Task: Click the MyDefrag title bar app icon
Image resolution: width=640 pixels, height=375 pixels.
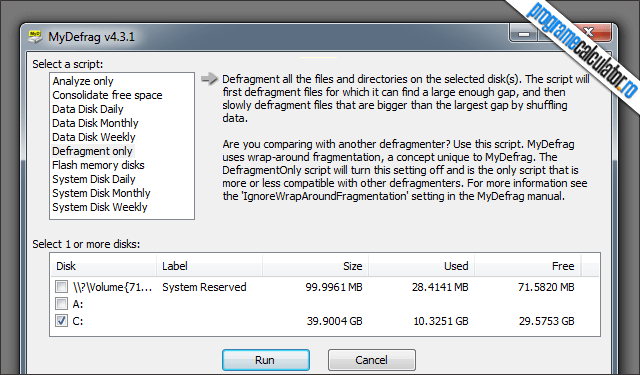Action: [35, 36]
